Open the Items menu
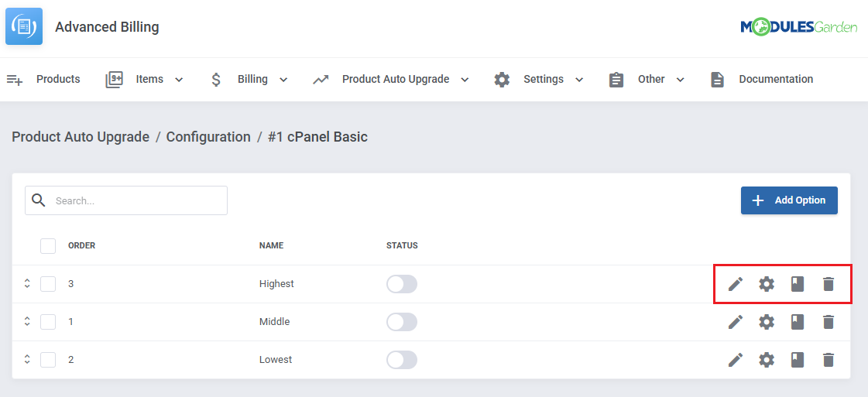868x397 pixels. (x=149, y=79)
